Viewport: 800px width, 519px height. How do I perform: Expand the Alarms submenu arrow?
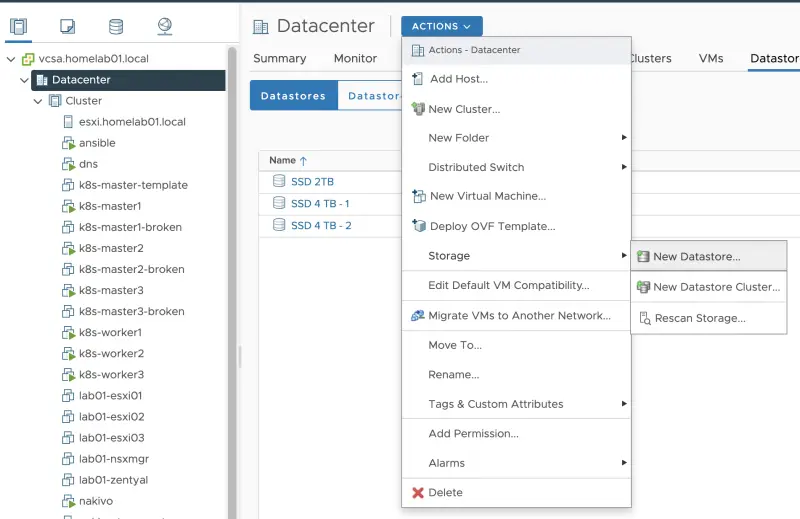pyautogui.click(x=624, y=462)
